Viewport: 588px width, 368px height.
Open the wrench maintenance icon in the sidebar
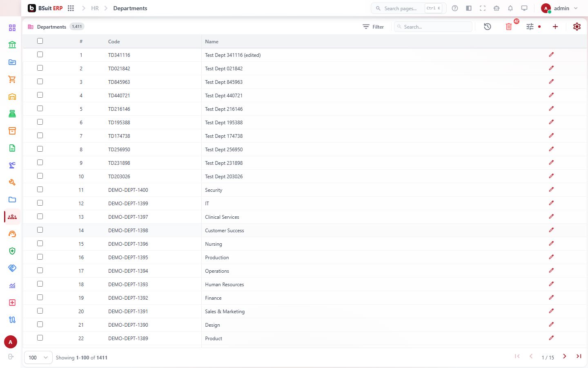click(x=12, y=182)
